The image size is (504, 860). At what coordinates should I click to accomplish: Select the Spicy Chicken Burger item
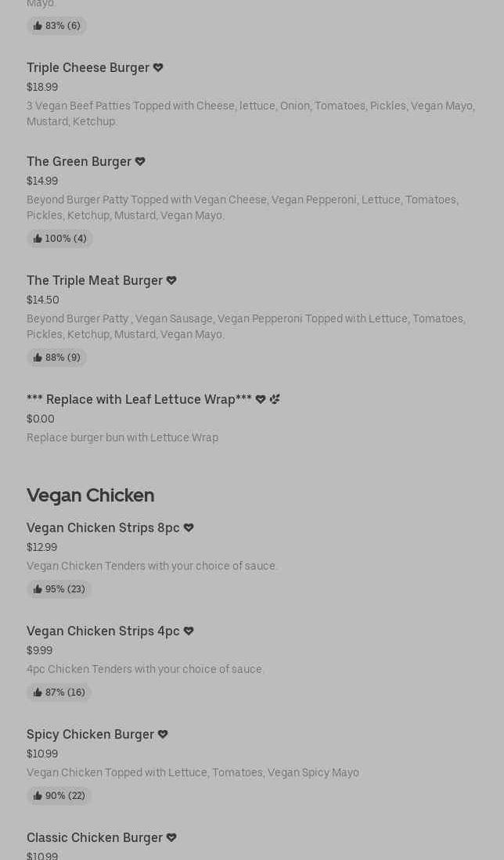[90, 734]
